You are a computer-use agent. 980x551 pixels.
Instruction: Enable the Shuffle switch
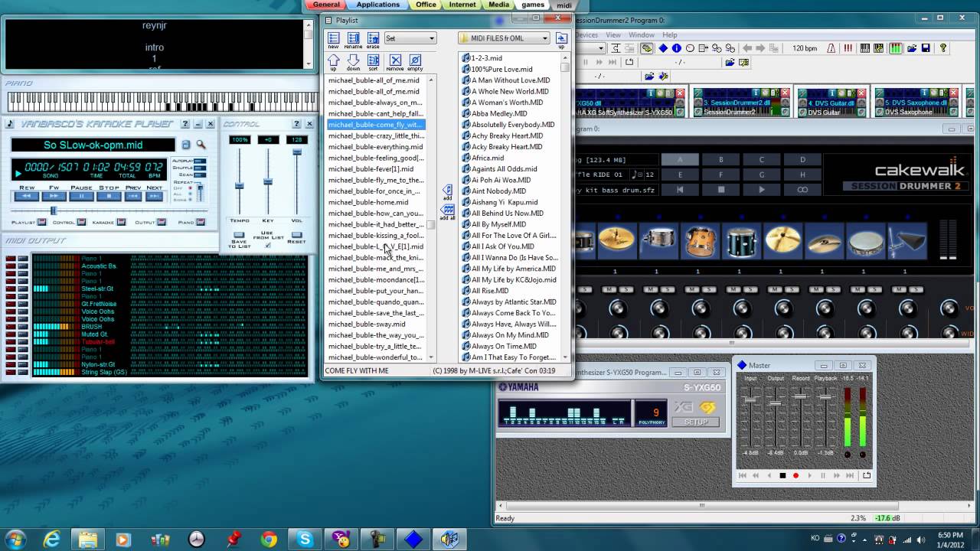pos(200,168)
